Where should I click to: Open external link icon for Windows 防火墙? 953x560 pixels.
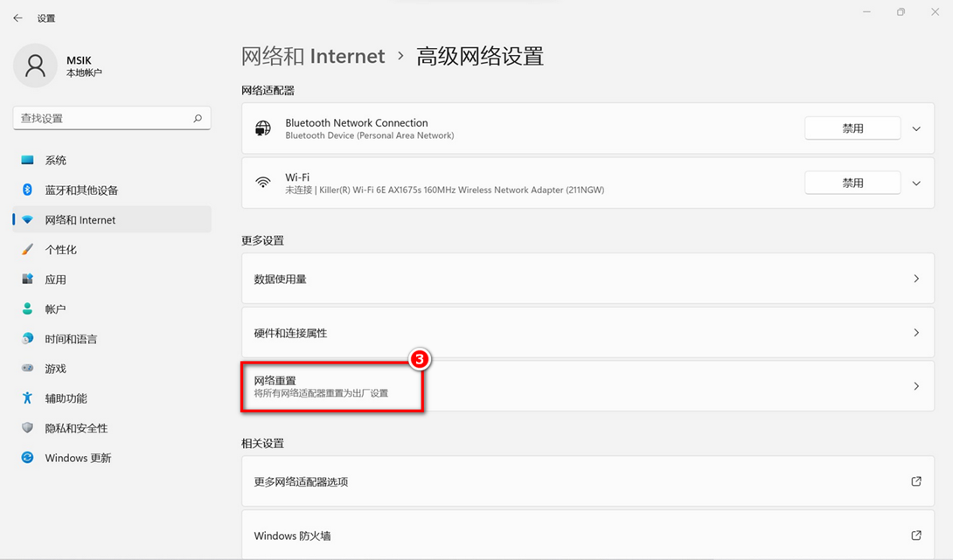pyautogui.click(x=915, y=536)
